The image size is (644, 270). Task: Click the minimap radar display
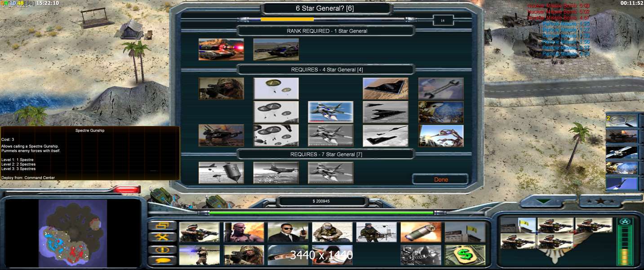(73, 234)
